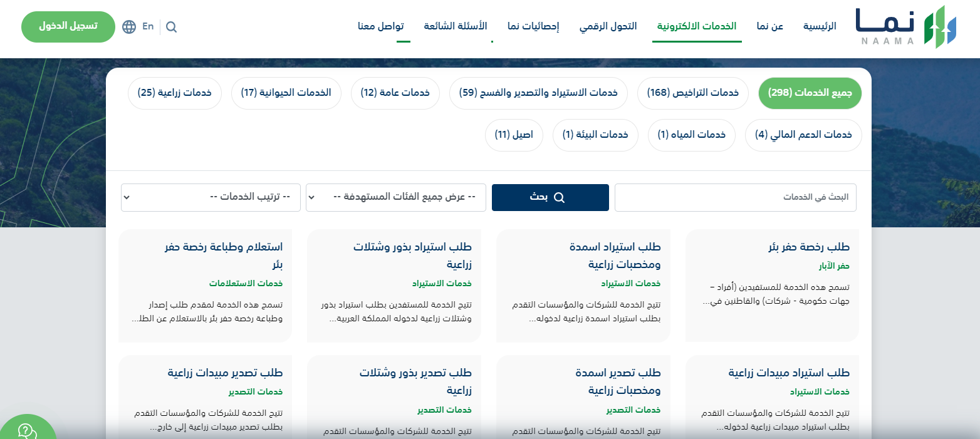This screenshot has width=980, height=439.
Task: Open the تواصل معنا menu item
Action: [x=381, y=26]
